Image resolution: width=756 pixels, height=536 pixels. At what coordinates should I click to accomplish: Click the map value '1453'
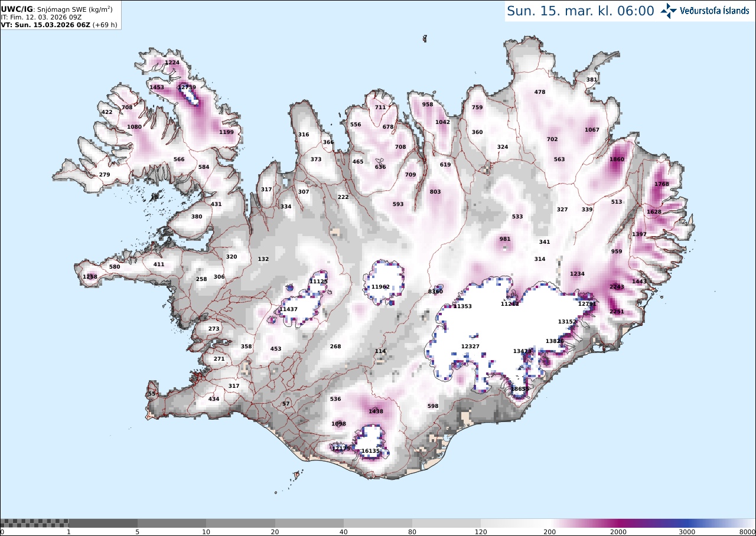[x=157, y=87]
